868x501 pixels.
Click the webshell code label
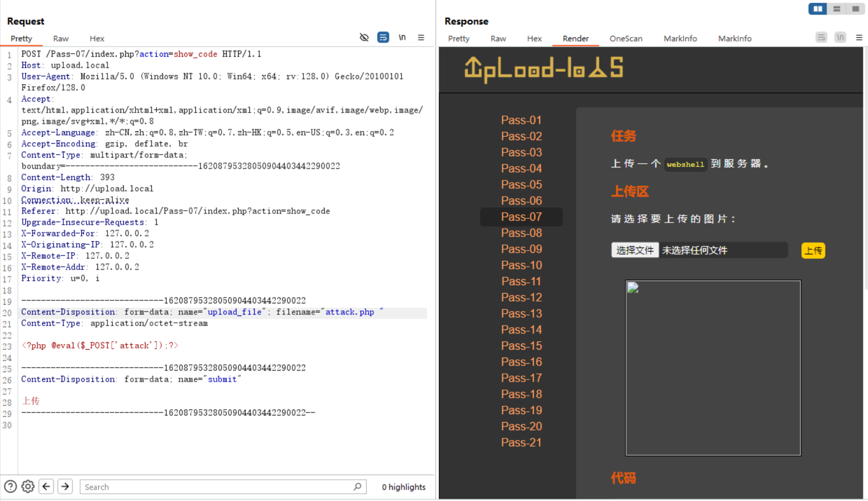685,164
